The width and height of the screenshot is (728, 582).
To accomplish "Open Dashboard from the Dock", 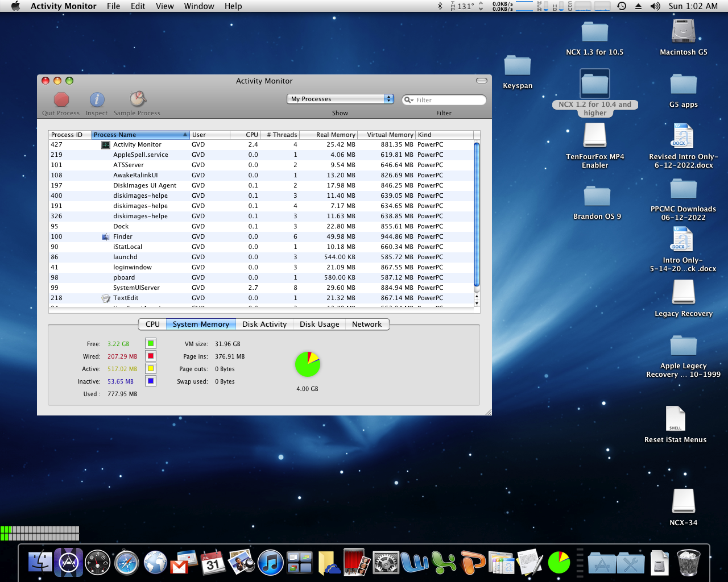I will pyautogui.click(x=98, y=563).
